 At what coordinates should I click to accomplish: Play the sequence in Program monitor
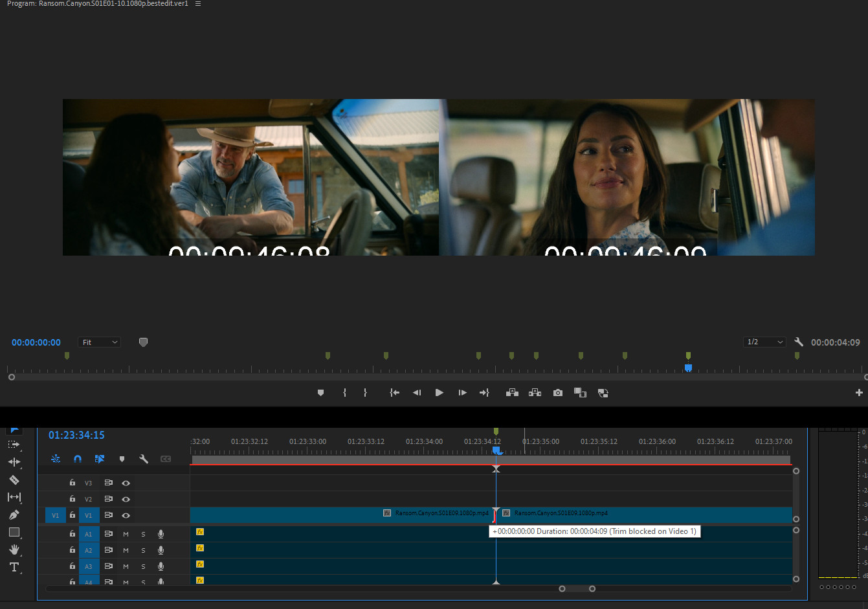[439, 393]
